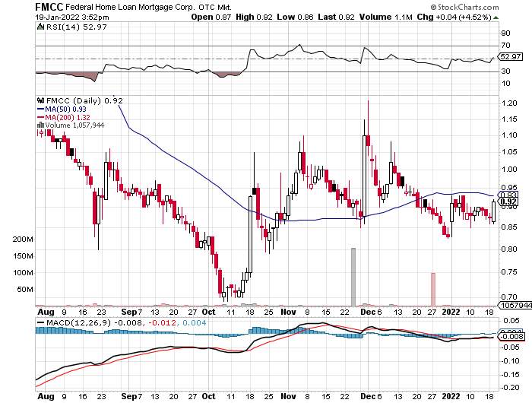Click the RSI indicator legend icon
532x403 pixels.
point(40,27)
